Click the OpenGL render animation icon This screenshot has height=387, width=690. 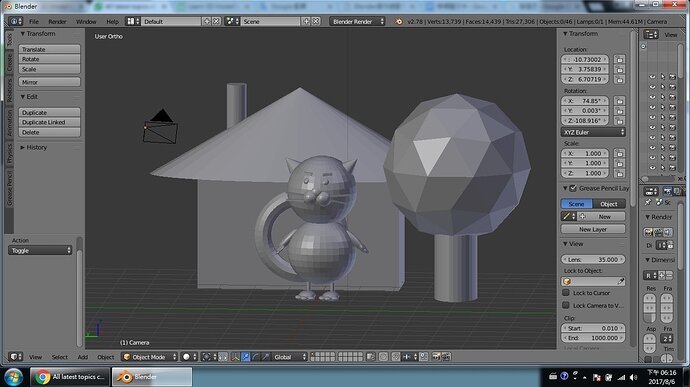446,357
